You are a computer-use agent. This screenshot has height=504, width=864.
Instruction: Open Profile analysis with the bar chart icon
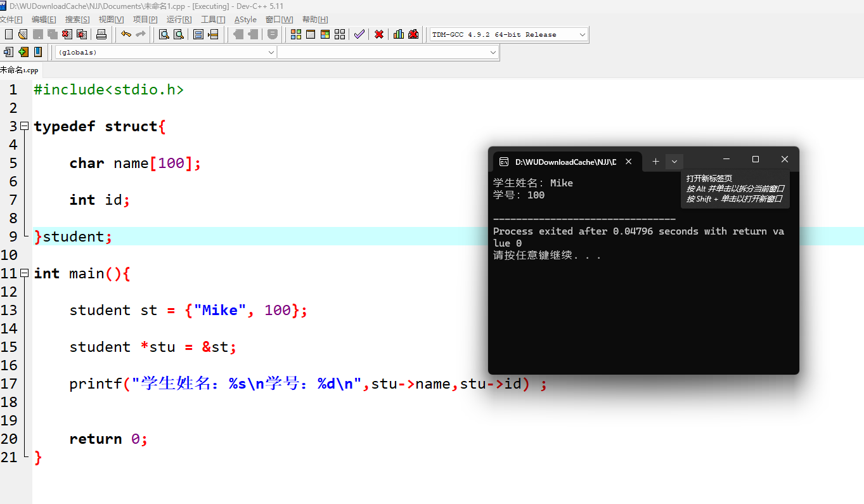pos(399,34)
